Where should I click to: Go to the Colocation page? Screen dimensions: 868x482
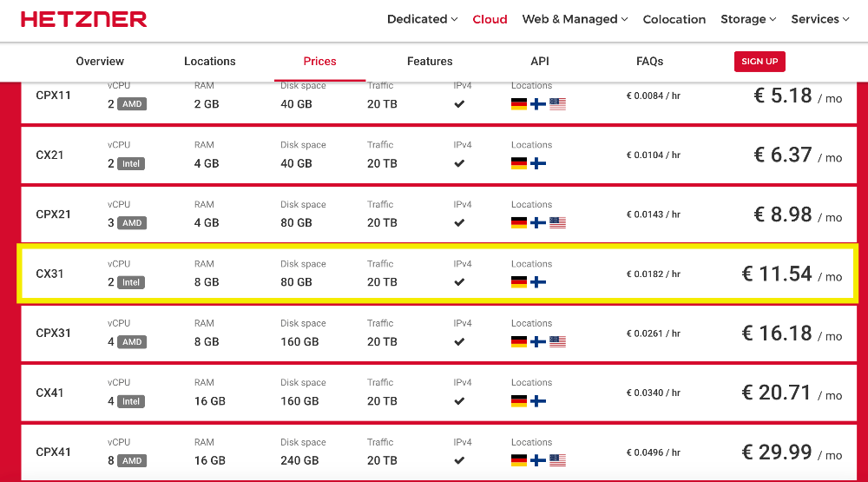pos(674,19)
